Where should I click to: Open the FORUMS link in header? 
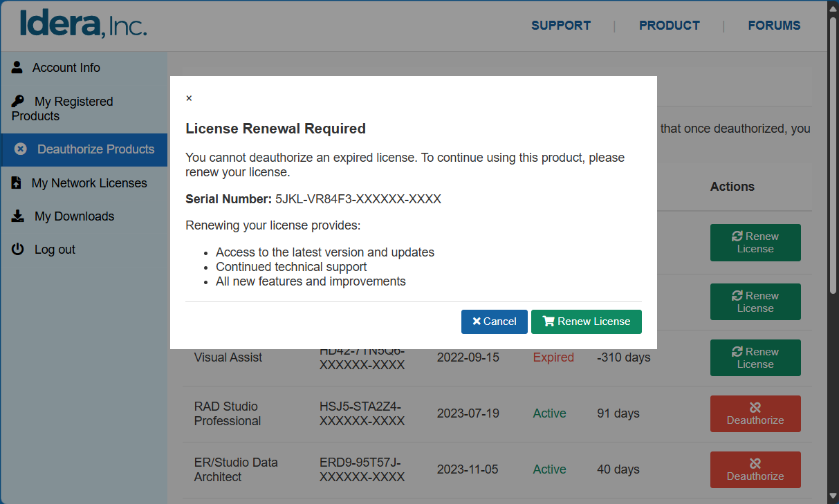tap(774, 26)
